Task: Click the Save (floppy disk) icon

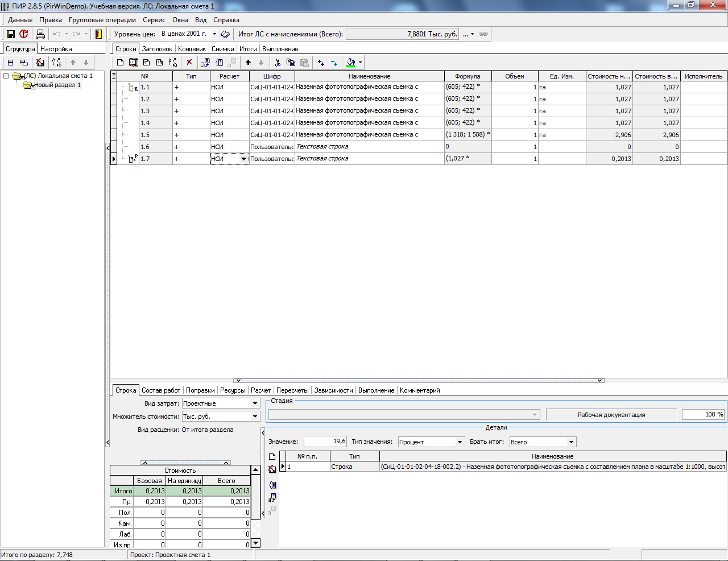Action: coord(10,34)
